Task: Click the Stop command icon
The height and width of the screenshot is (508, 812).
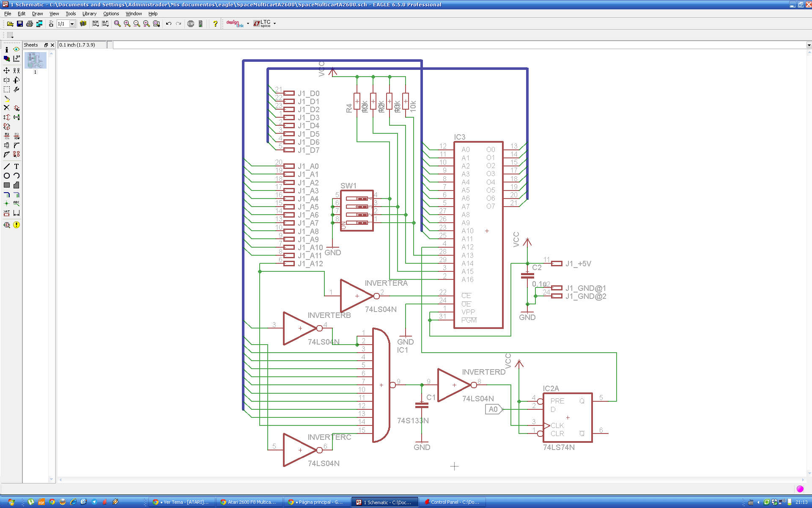Action: (191, 24)
